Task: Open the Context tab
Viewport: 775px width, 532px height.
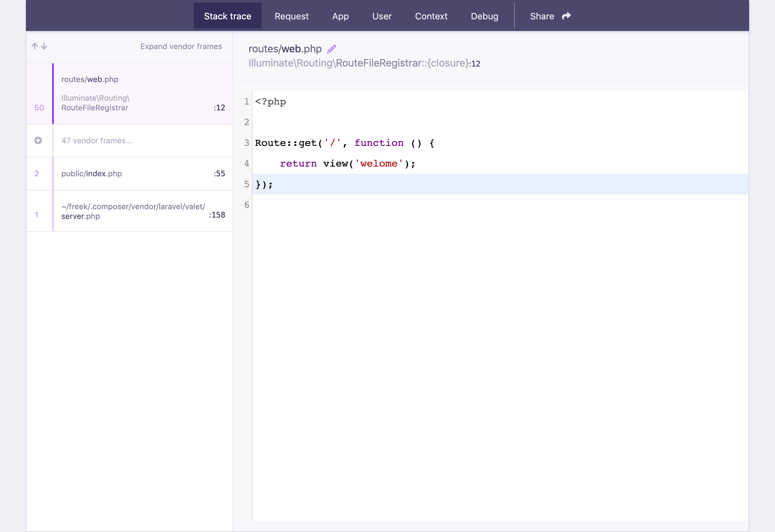Action: pyautogui.click(x=431, y=16)
